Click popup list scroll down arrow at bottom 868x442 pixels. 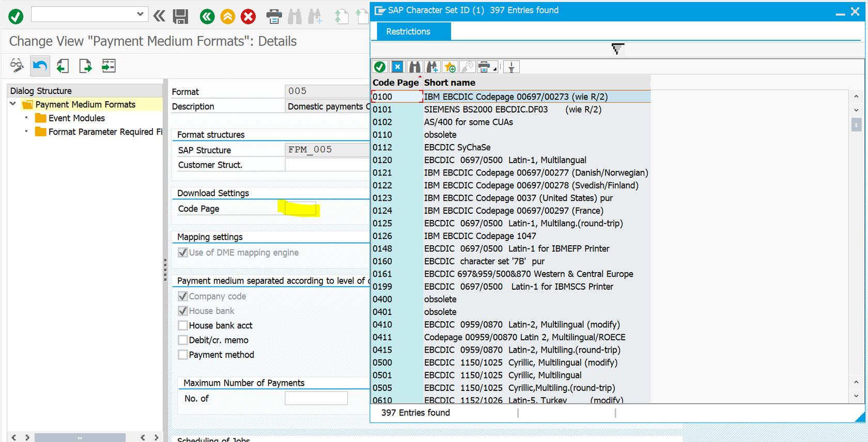click(x=856, y=396)
